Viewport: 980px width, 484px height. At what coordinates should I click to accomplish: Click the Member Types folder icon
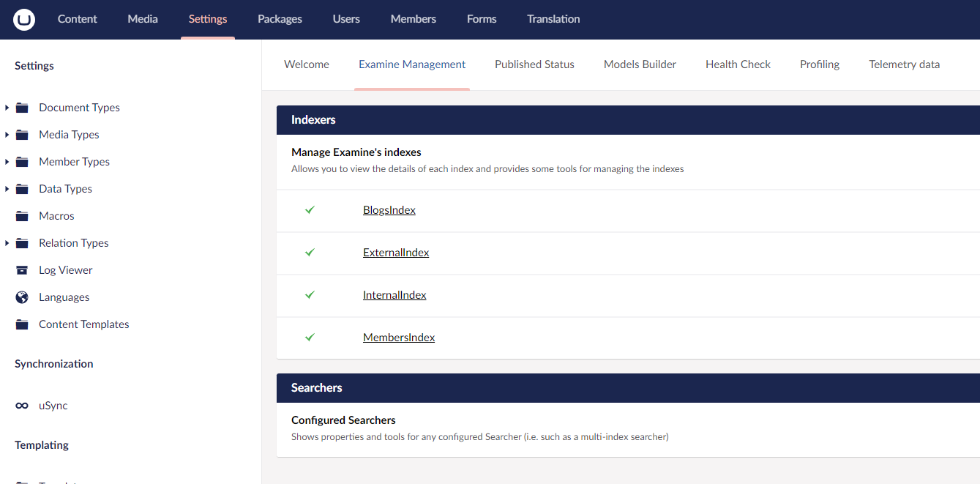click(23, 162)
